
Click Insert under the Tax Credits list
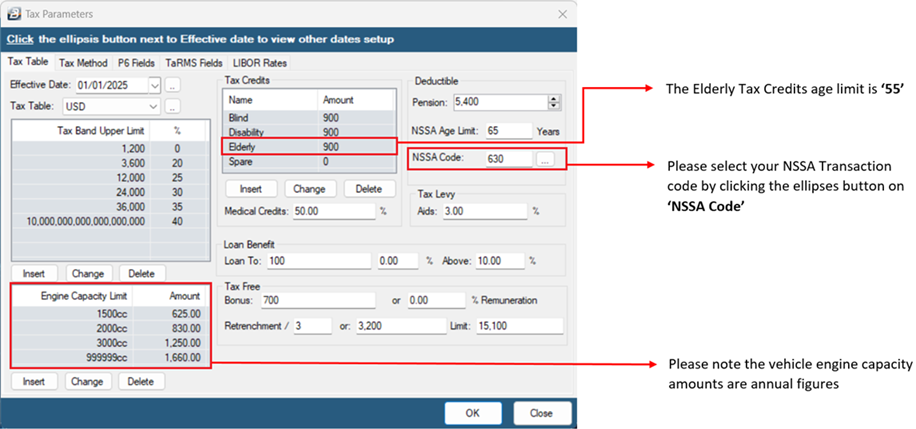251,189
